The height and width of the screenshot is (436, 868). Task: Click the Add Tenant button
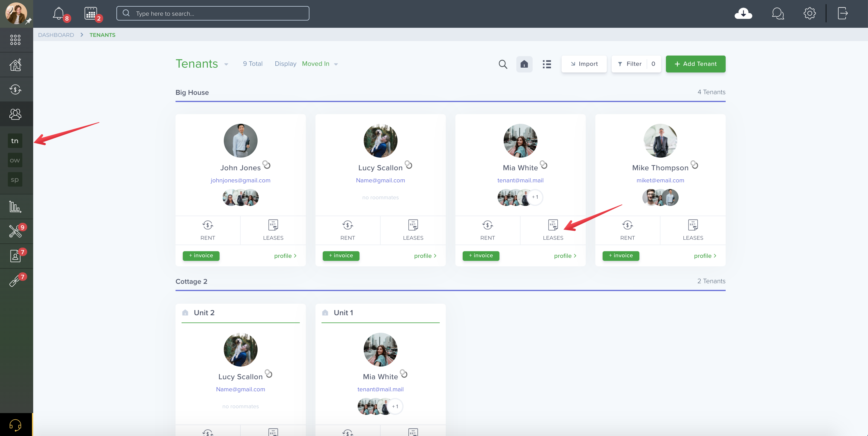point(695,64)
